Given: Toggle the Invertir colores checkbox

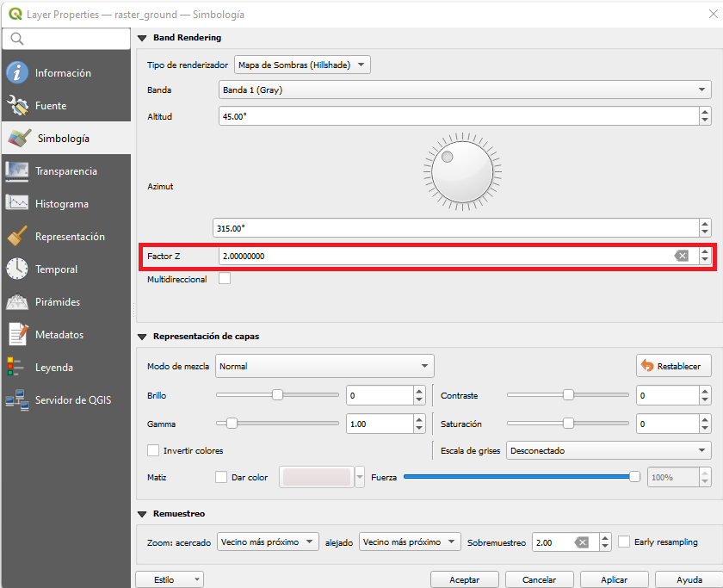Looking at the screenshot, I should point(154,450).
